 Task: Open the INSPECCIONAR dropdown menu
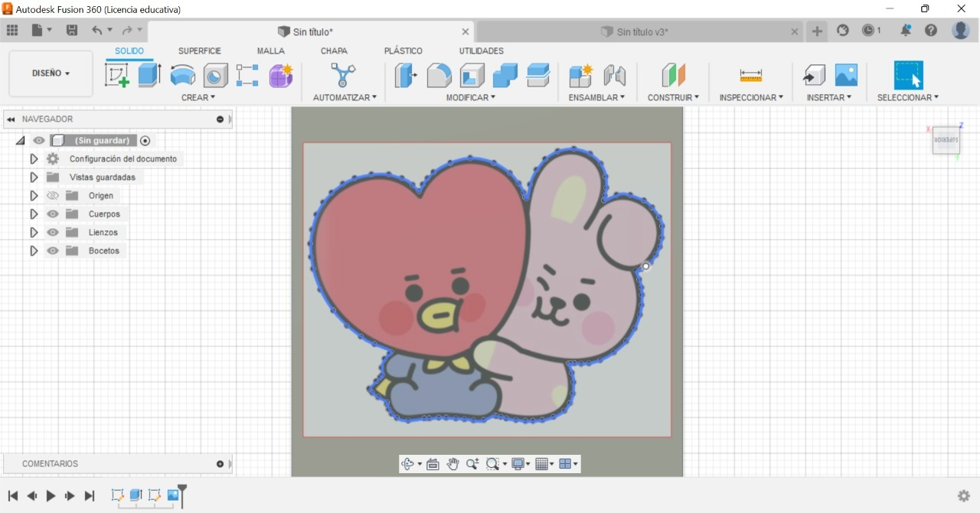tap(751, 97)
